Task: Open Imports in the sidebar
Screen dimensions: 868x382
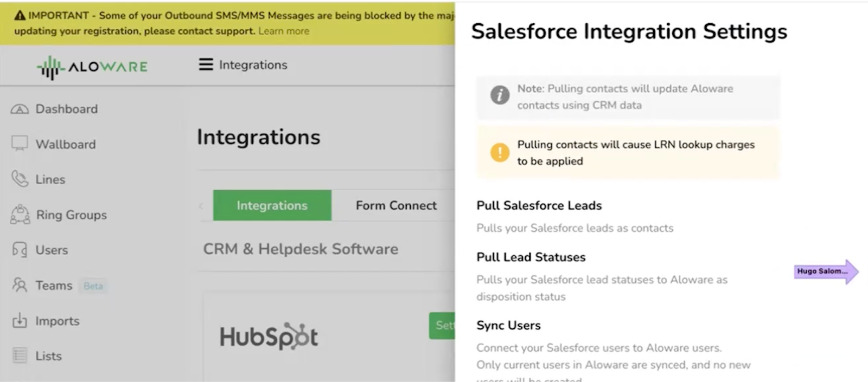Action: 58,321
